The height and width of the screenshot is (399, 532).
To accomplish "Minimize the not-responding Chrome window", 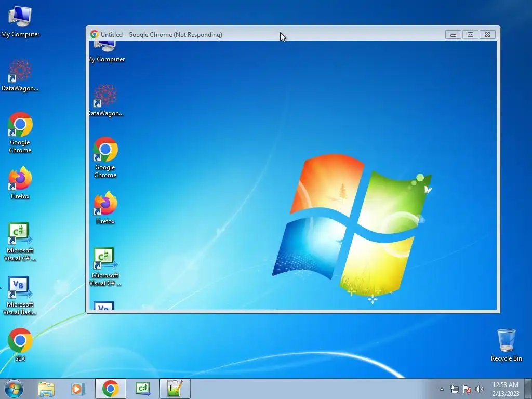I will (x=453, y=35).
